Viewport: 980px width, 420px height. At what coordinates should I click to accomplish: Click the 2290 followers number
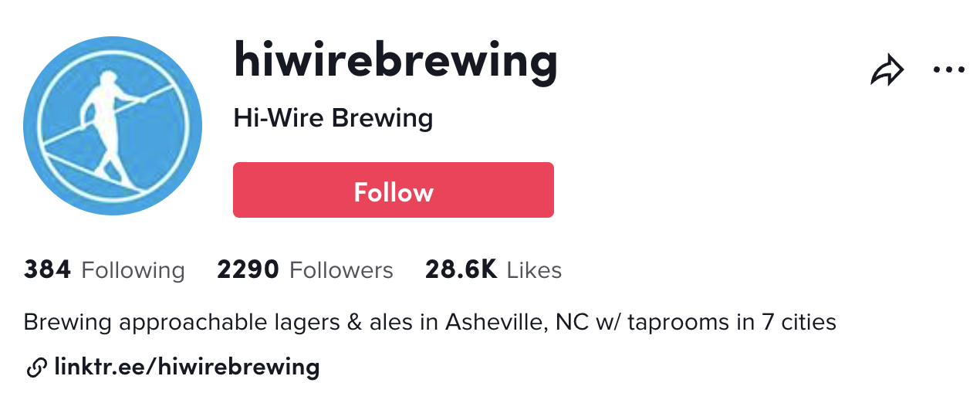point(248,270)
